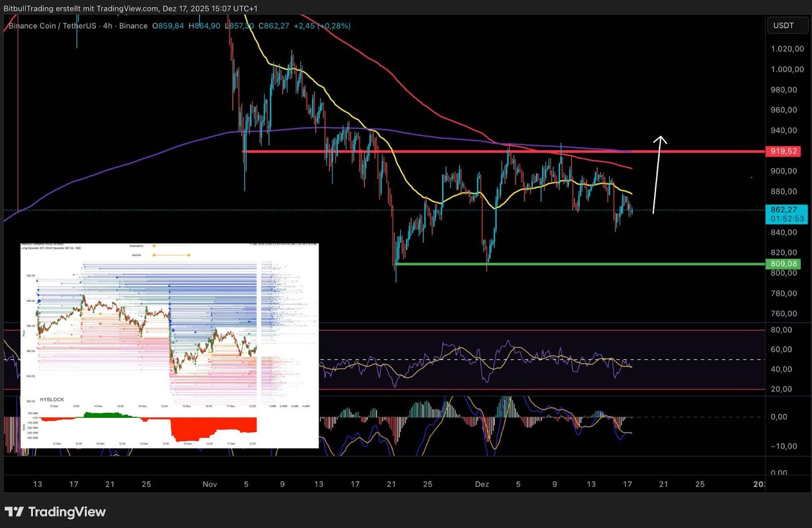Viewport: 812px width, 528px height.
Task: Click the HYBLOCK watermark in inset chart
Action: pos(52,400)
